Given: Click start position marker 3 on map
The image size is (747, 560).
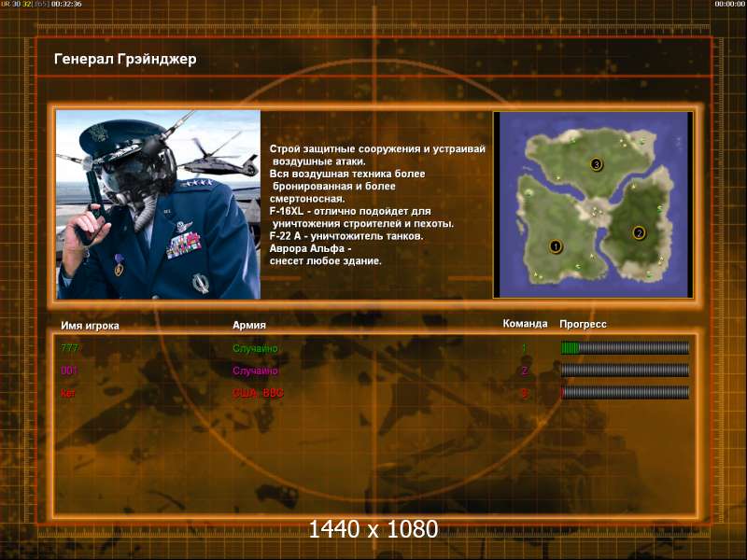Looking at the screenshot, I should 597,165.
